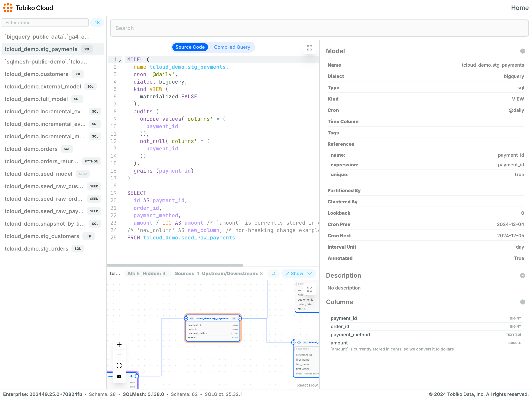Collapse the Description section
The height and width of the screenshot is (399, 532).
tap(522, 275)
